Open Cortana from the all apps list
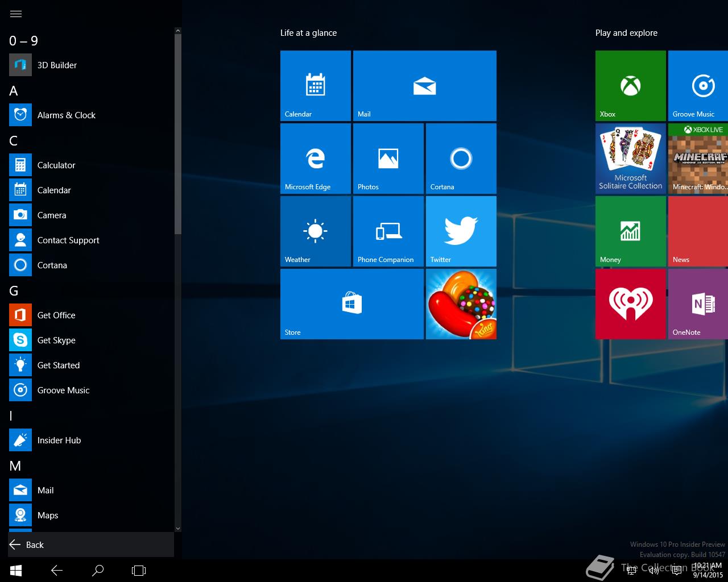This screenshot has width=728, height=582. pyautogui.click(x=91, y=265)
